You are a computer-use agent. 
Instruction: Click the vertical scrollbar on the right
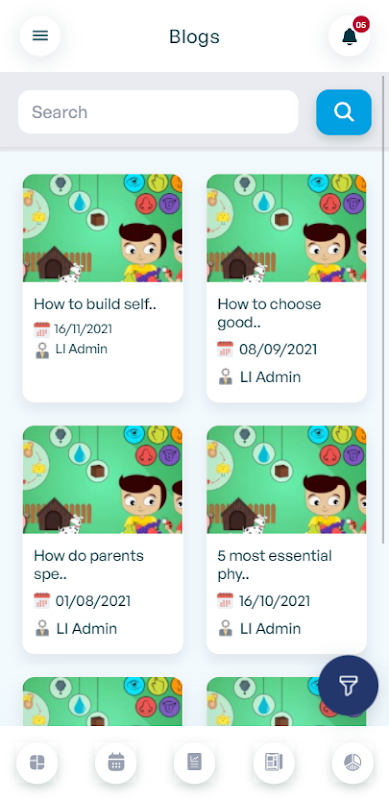click(383, 310)
